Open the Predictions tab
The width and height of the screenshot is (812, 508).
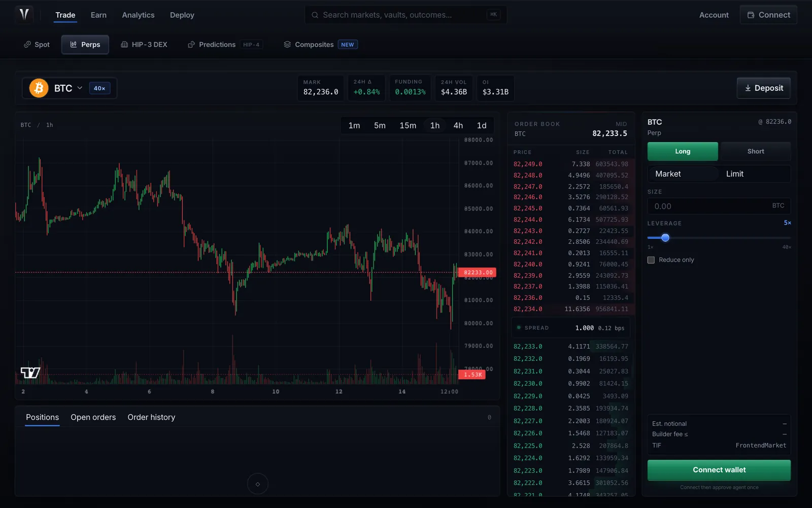tap(225, 45)
